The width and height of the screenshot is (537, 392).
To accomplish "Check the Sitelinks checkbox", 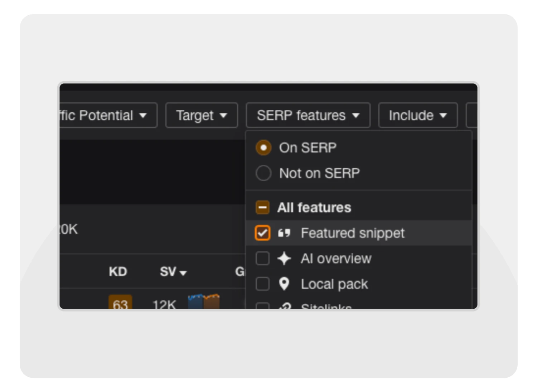I will tap(262, 306).
